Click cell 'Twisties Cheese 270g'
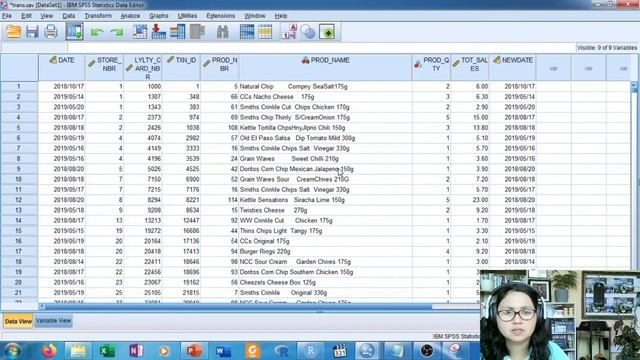 [x=325, y=210]
